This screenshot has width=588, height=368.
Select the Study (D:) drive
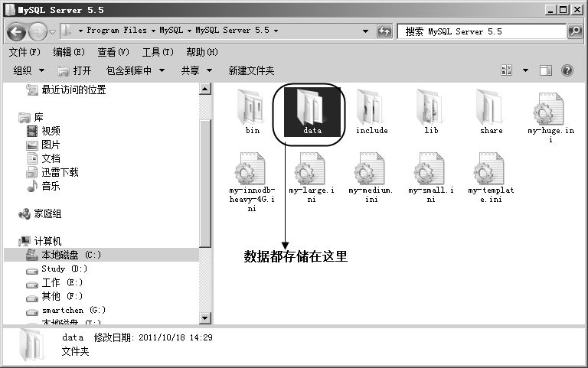click(x=57, y=269)
